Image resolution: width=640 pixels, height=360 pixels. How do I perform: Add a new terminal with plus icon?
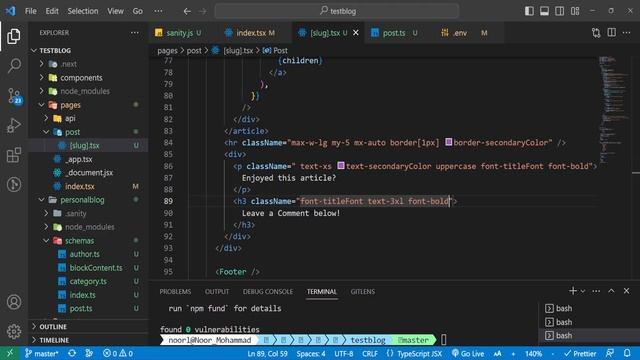tap(573, 291)
